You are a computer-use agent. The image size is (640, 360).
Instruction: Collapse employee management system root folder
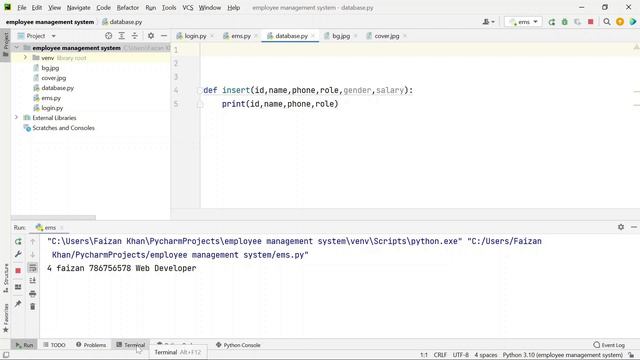point(17,48)
